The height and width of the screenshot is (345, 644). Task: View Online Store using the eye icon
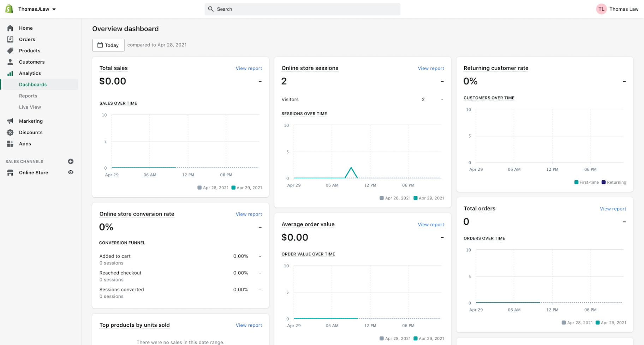pyautogui.click(x=71, y=172)
